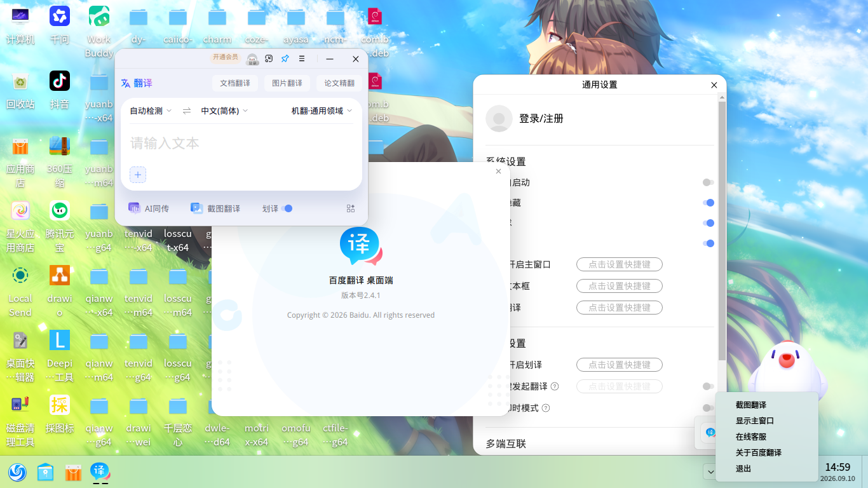Set shortcut field for 开启主窗口
Viewport: 868px width, 488px height.
pyautogui.click(x=620, y=264)
